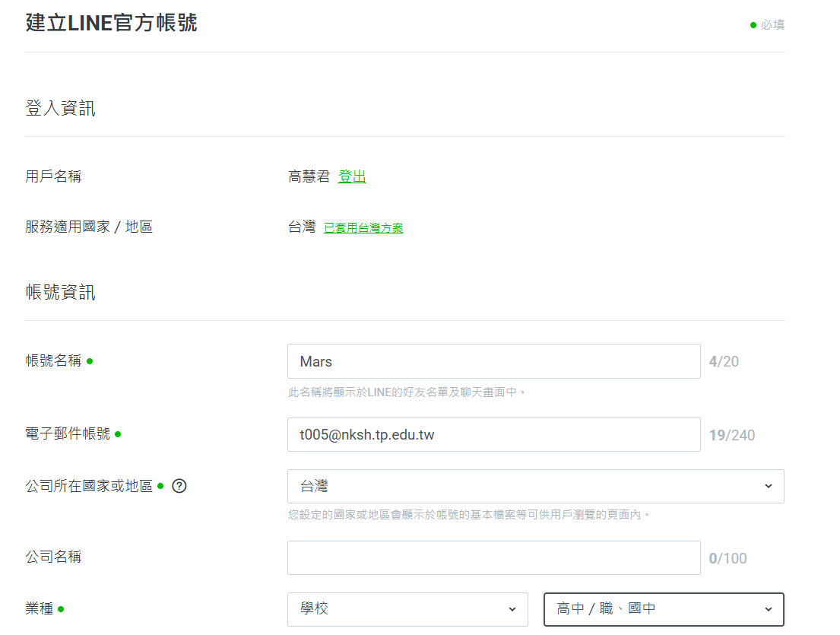Open the 已套用台灣方案 link

pos(363,228)
